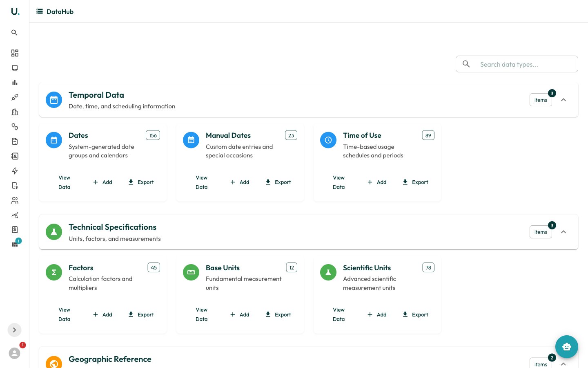The width and height of the screenshot is (588, 368).
Task: Export the Dates data
Action: tap(141, 182)
